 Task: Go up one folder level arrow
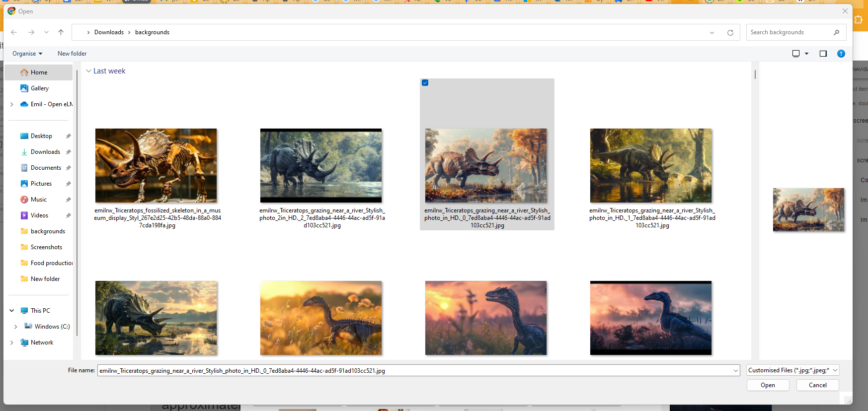[x=61, y=32]
